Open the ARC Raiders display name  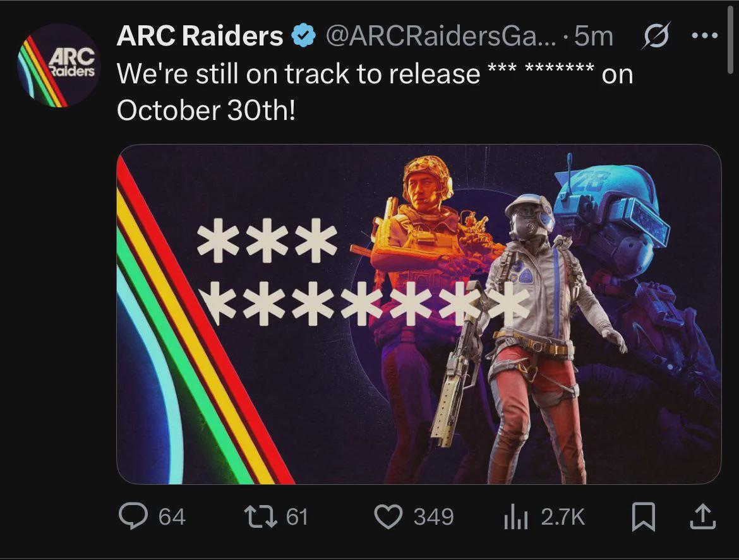200,36
